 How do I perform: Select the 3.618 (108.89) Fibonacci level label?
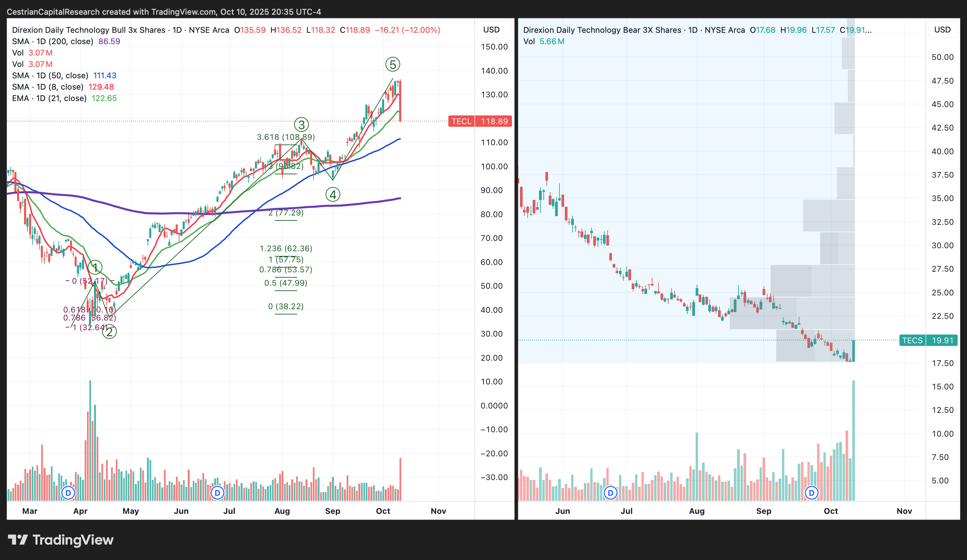(x=285, y=137)
